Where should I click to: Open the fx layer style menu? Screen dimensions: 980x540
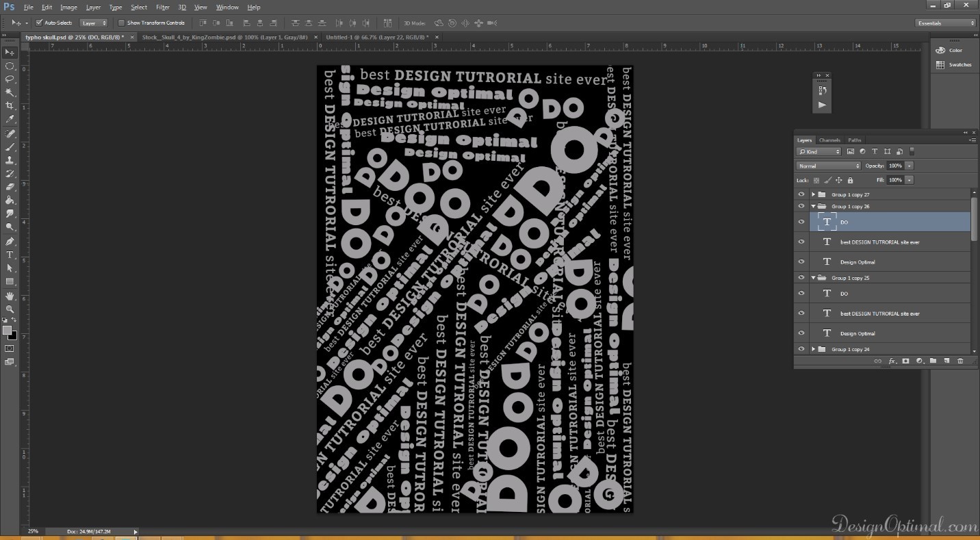point(892,361)
